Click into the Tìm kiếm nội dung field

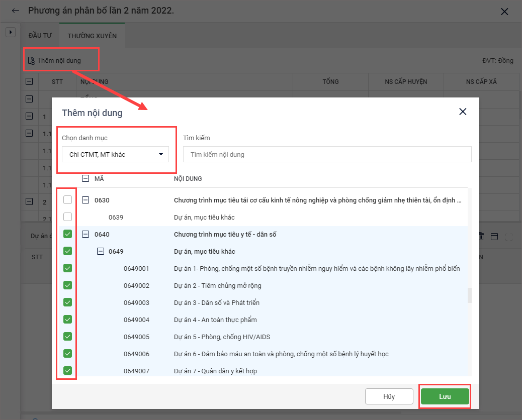click(x=327, y=154)
